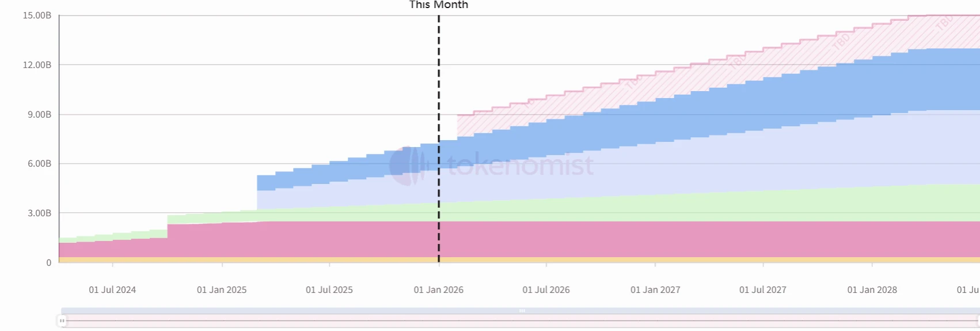Click the 01 Jul 2025 date label
Image resolution: width=980 pixels, height=331 pixels.
(329, 290)
